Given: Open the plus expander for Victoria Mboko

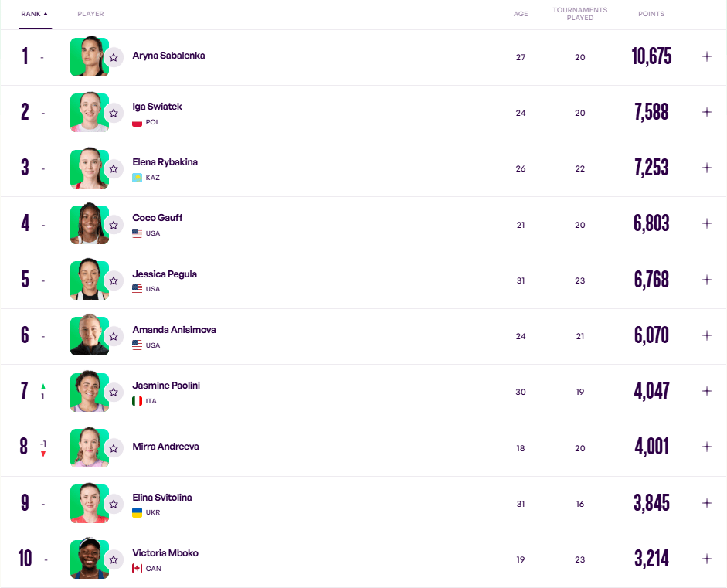Looking at the screenshot, I should coord(706,559).
